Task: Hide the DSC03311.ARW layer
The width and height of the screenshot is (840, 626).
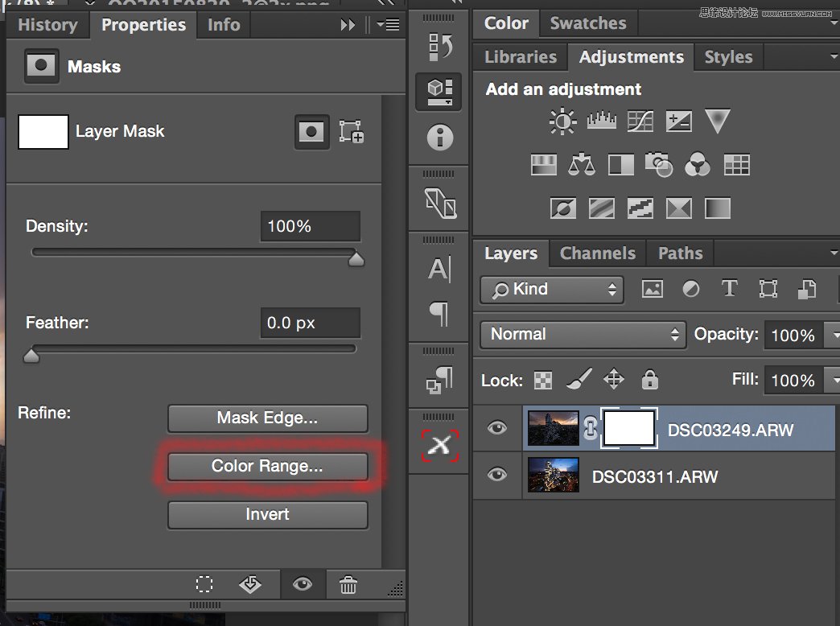Action: tap(497, 474)
